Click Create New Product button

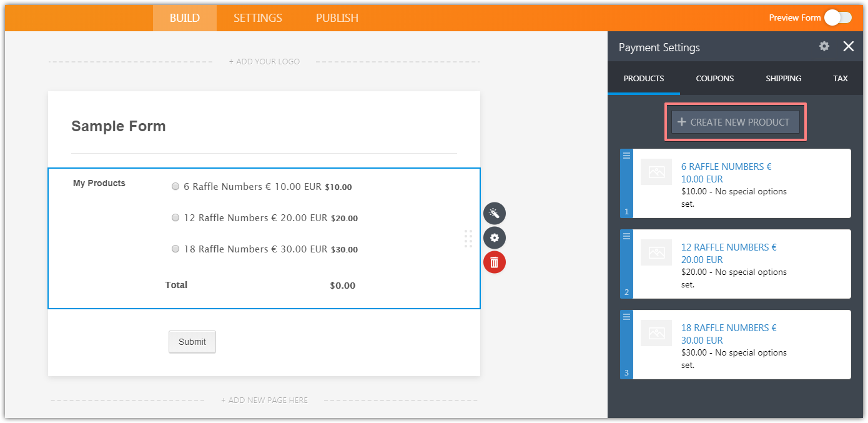(x=735, y=122)
